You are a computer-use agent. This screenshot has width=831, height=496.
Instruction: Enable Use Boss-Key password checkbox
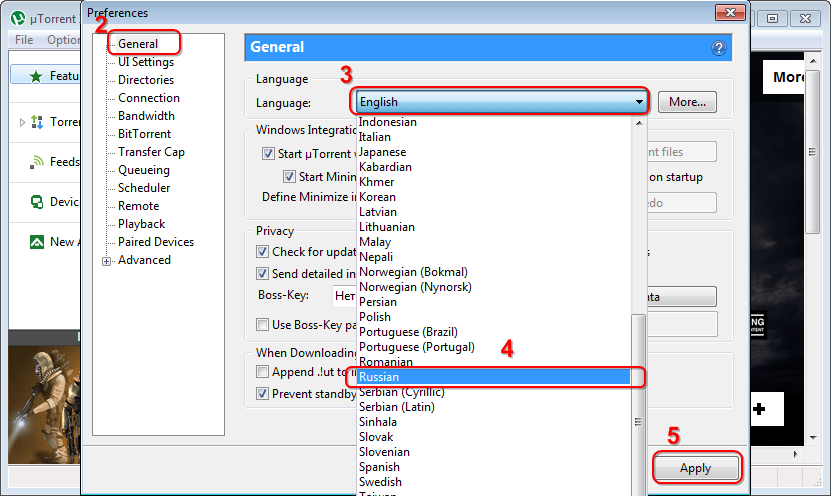point(262,324)
